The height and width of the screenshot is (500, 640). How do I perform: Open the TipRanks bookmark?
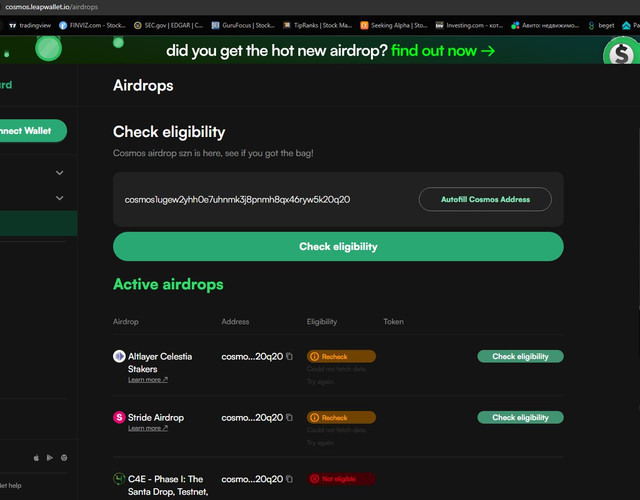318,25
